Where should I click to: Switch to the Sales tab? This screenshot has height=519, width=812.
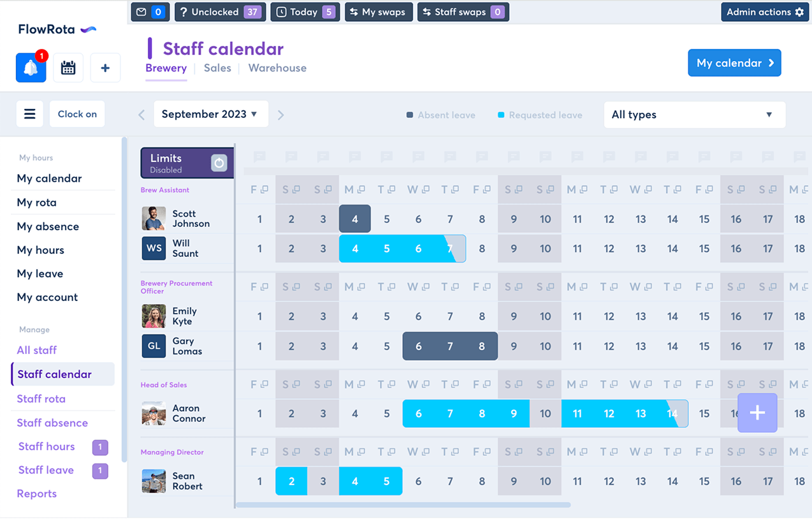pyautogui.click(x=217, y=68)
